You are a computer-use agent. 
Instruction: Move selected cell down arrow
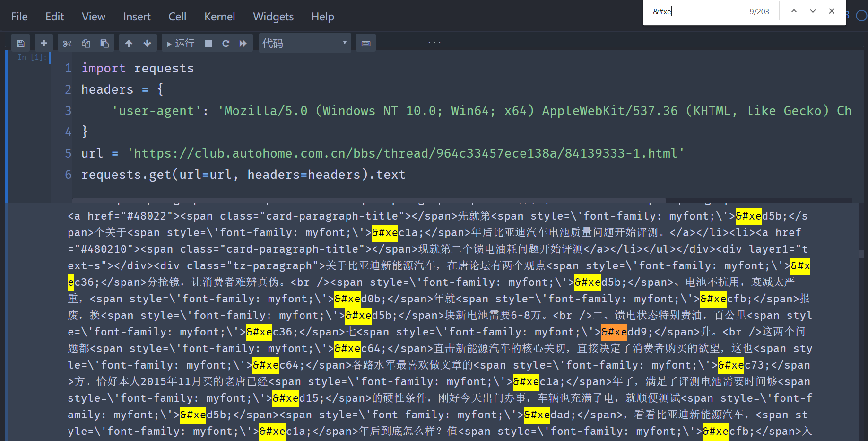coord(147,43)
